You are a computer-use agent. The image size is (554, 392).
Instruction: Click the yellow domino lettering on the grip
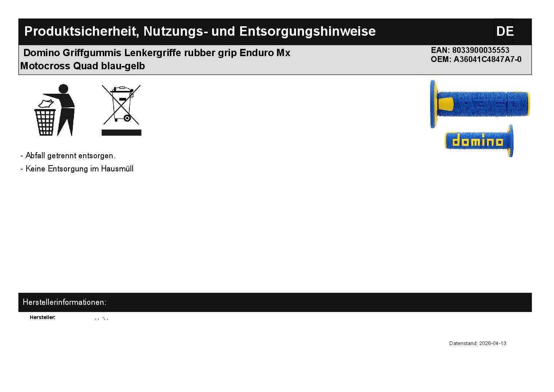[477, 141]
